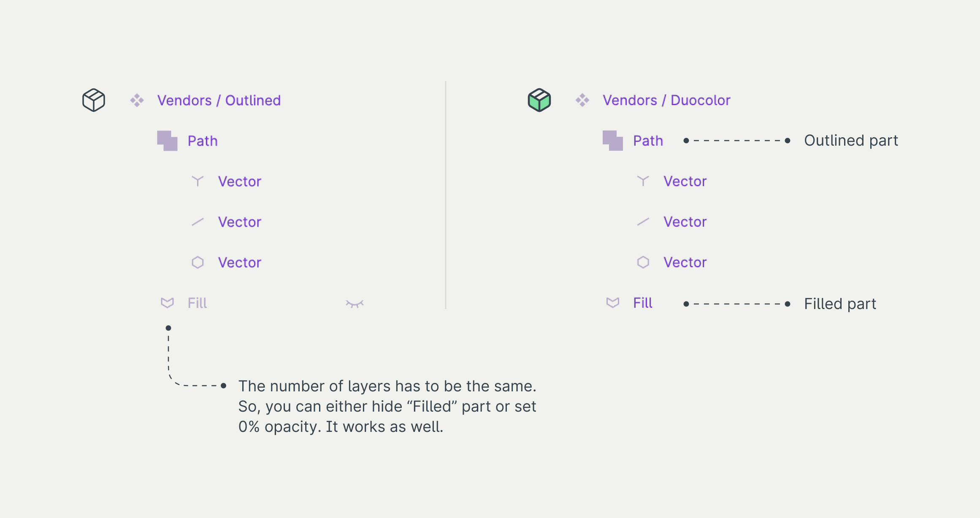Select the Vendors / Duocolor component layer

pos(666,100)
